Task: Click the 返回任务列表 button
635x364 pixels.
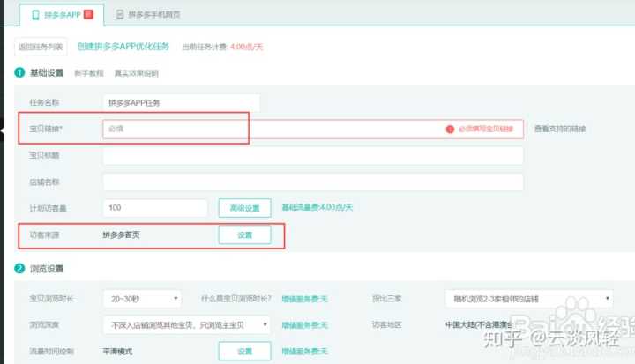Action: [x=39, y=47]
